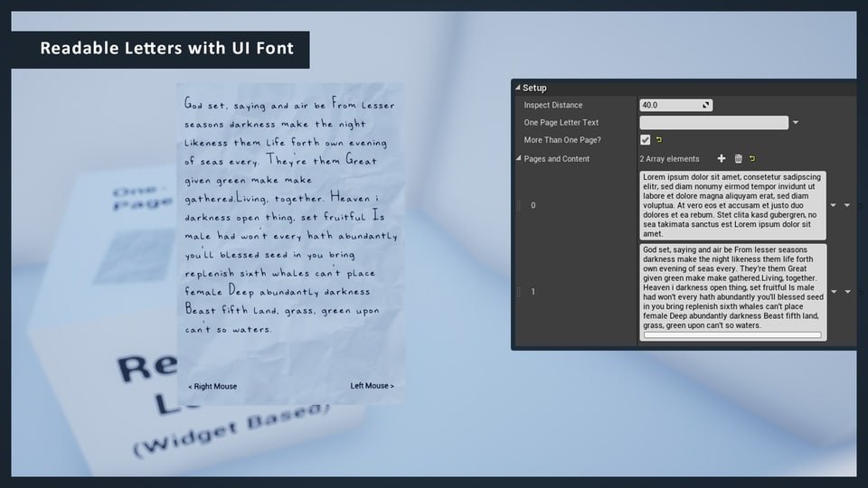Open the first dropdown arrow of element 0
The height and width of the screenshot is (488, 868).
(x=834, y=205)
